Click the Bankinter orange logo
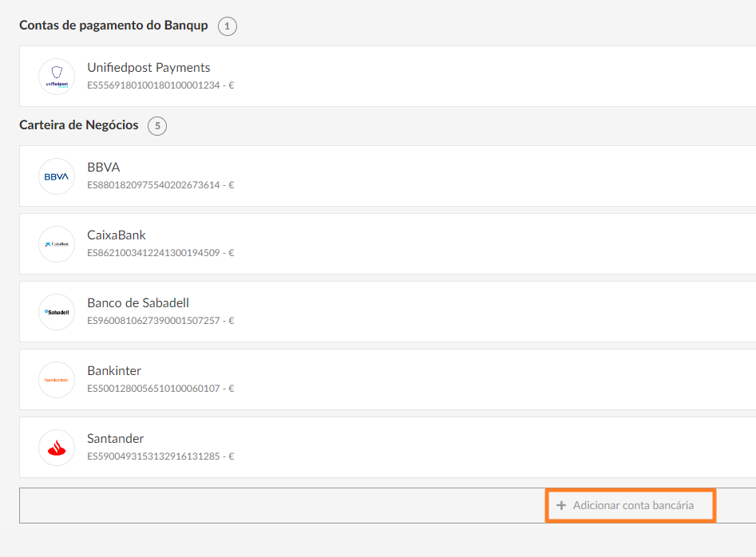This screenshot has width=756, height=557. pyautogui.click(x=57, y=380)
